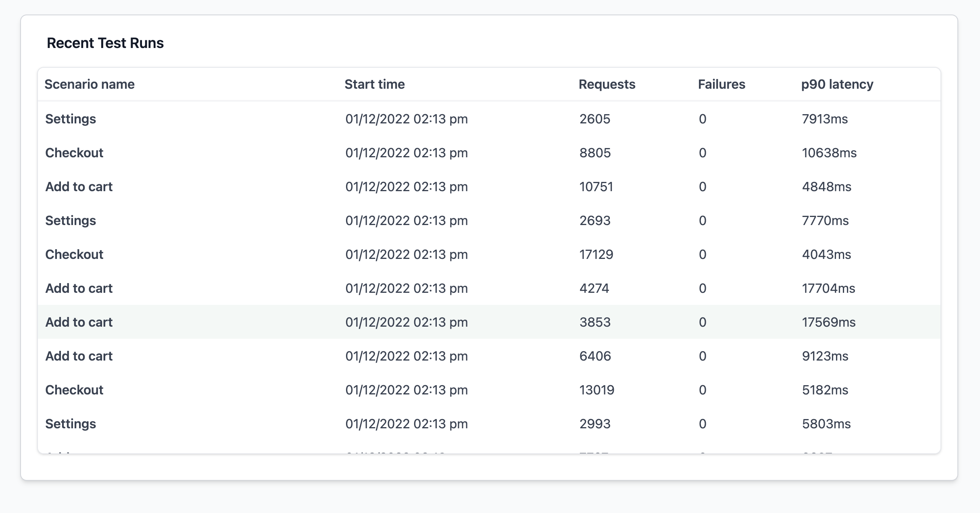
Task: Select the Add to cart row with 6406 requests
Action: [x=489, y=356]
